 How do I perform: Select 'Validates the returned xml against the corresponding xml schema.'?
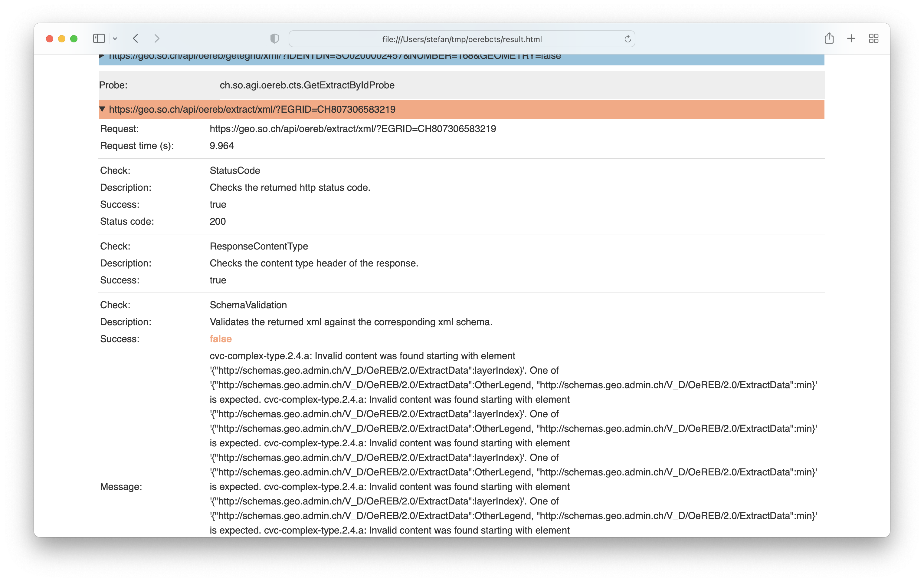[351, 322]
